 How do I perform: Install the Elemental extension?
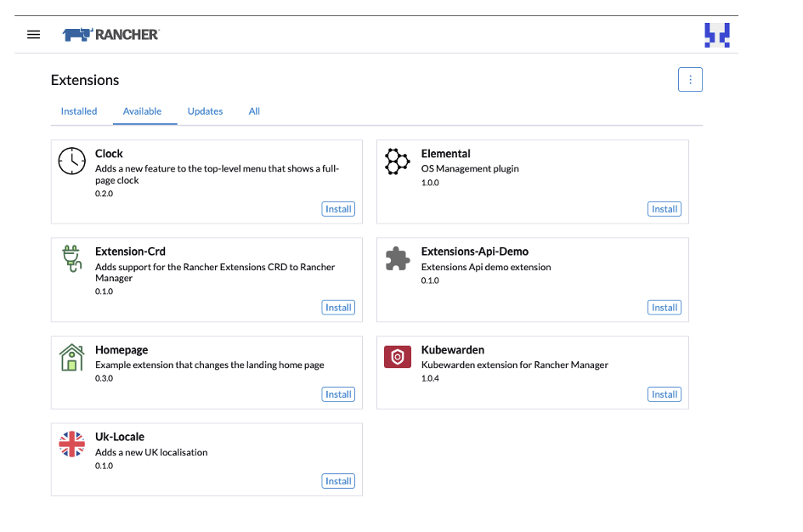point(664,209)
